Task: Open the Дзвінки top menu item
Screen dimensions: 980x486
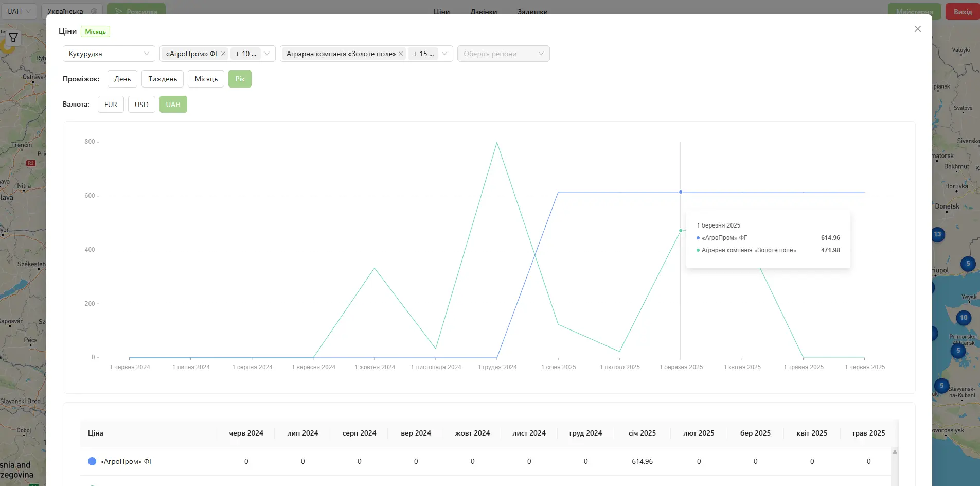Action: 484,11
